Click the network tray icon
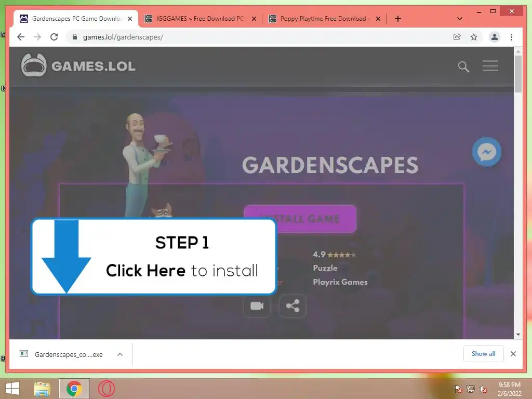The image size is (532, 399). point(471,389)
